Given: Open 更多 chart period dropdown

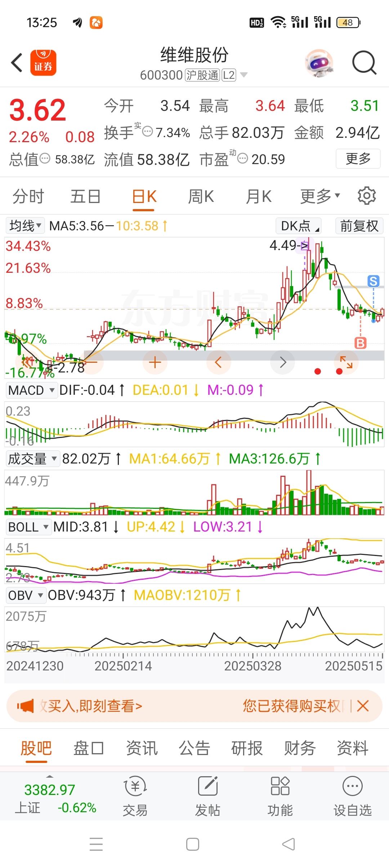Looking at the screenshot, I should tap(320, 196).
